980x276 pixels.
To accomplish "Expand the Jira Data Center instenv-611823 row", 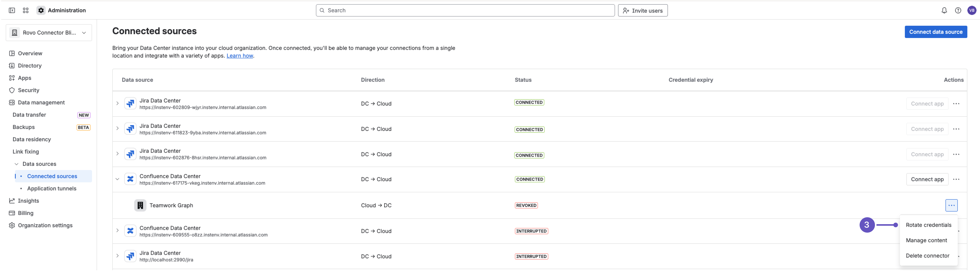I will point(117,129).
